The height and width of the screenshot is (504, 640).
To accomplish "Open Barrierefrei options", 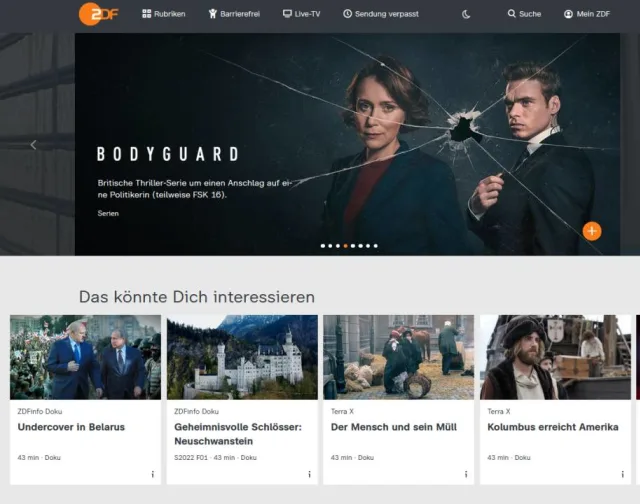I will pyautogui.click(x=234, y=14).
